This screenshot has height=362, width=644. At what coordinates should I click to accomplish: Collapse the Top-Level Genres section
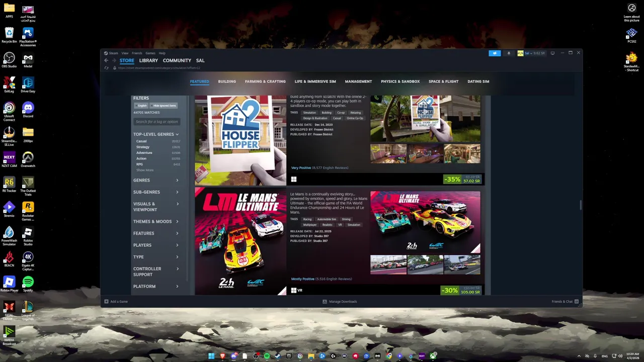pos(156,134)
